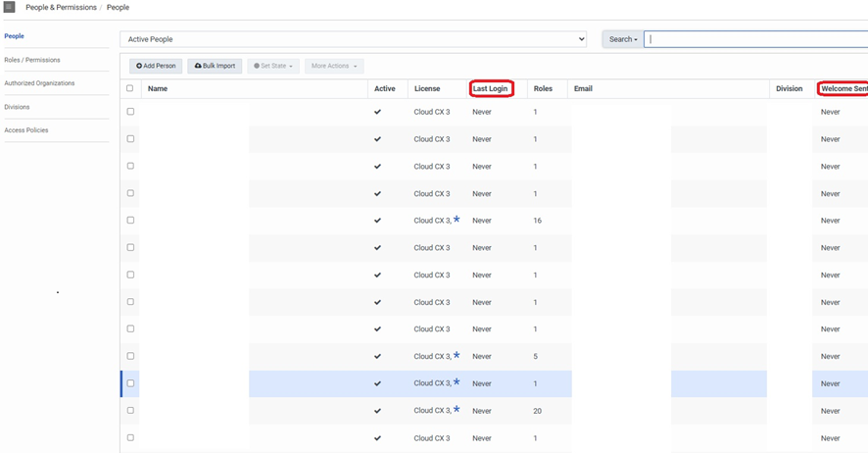Sort by the Active column header
The image size is (868, 453).
385,88
